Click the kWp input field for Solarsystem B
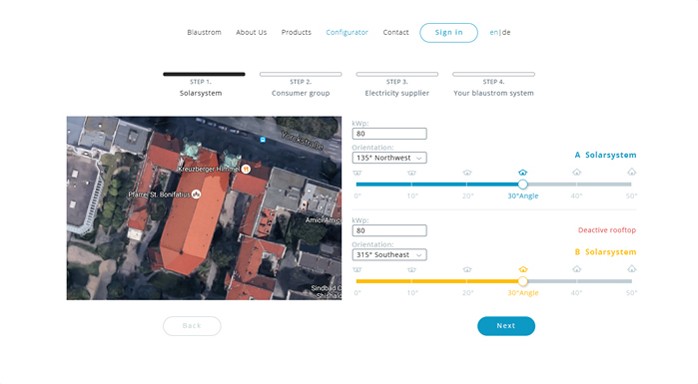Image resolution: width=698 pixels, height=384 pixels. [x=389, y=230]
